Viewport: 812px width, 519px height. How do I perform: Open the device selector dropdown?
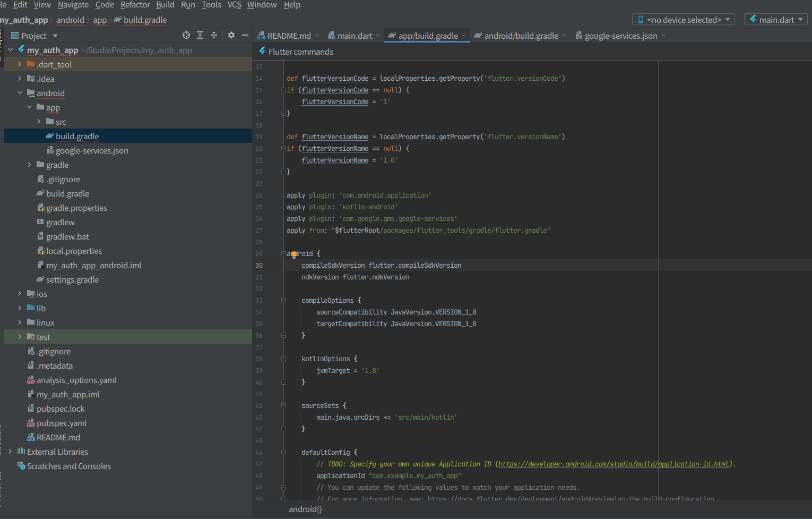click(x=684, y=20)
